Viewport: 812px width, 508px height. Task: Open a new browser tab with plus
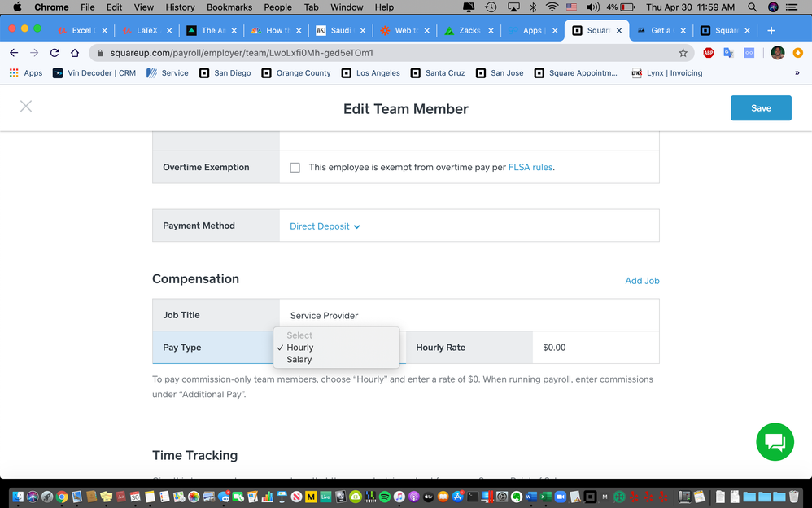pos(771,31)
